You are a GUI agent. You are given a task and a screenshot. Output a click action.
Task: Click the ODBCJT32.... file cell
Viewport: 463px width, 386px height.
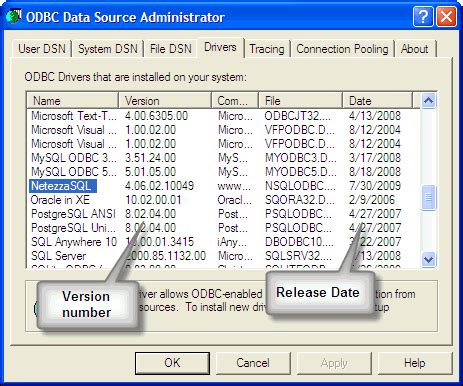pos(298,116)
